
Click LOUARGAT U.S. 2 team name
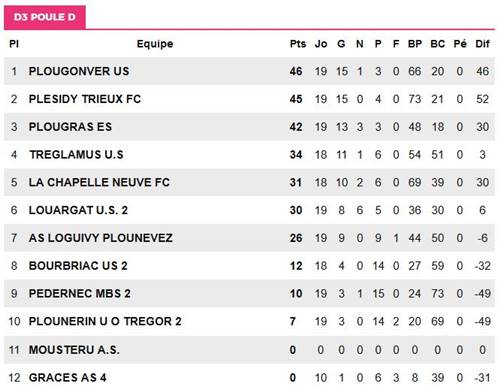tap(78, 210)
